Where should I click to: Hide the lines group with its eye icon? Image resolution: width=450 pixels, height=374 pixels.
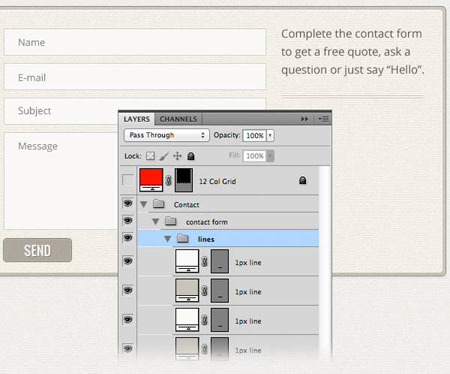128,238
